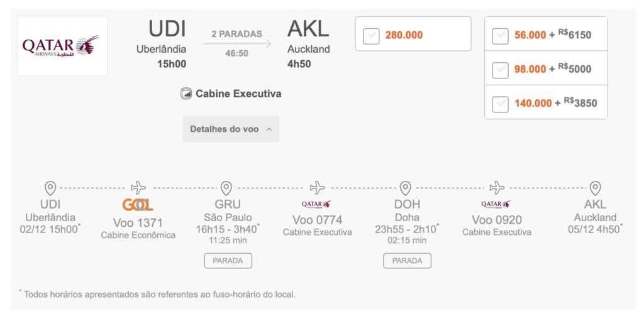Click the airplane icon above Voo 0920
Viewport: 644px width, 316px height.
coord(497,188)
